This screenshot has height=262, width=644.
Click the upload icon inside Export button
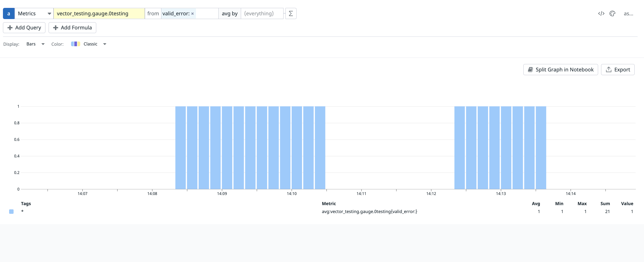[608, 69]
